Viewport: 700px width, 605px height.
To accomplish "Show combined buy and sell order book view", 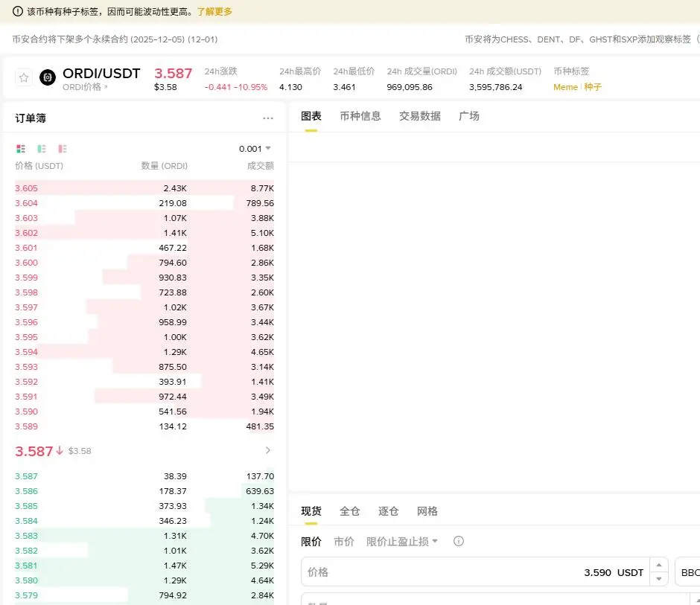I will click(21, 149).
